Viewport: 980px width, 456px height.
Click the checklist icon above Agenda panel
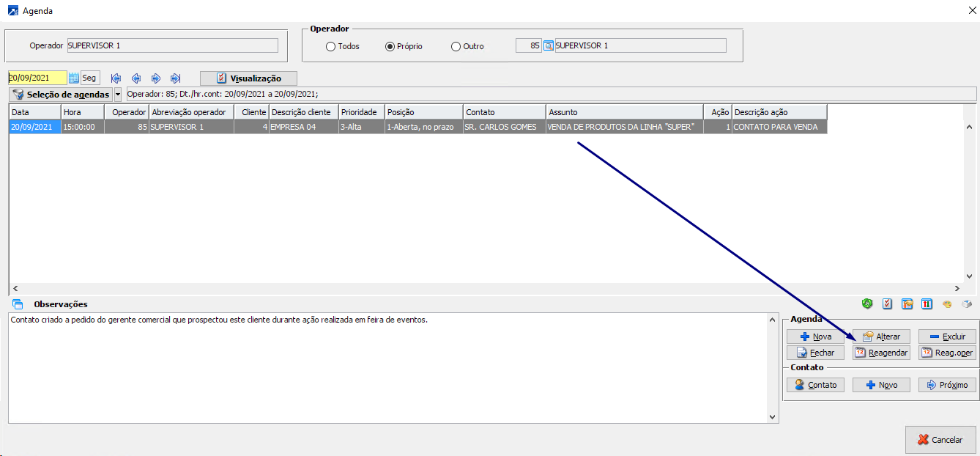click(887, 304)
